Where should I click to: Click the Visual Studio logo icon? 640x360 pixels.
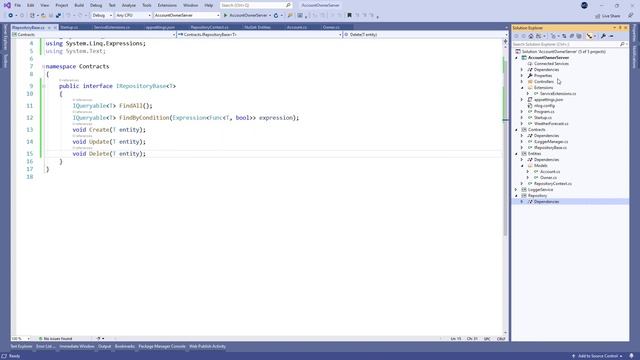point(7,5)
